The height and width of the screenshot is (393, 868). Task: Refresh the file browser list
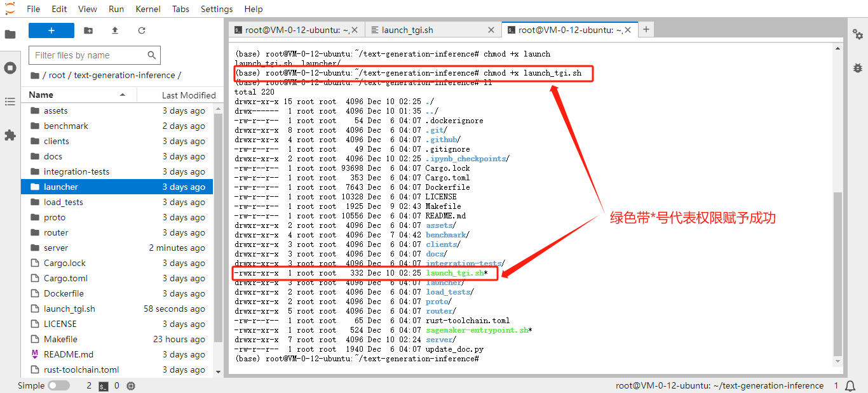[142, 30]
